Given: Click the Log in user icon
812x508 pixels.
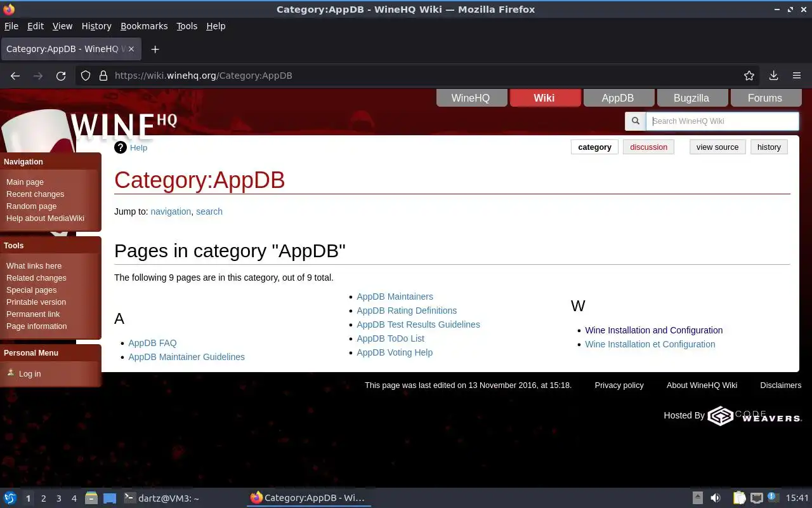Looking at the screenshot, I should click(x=11, y=373).
